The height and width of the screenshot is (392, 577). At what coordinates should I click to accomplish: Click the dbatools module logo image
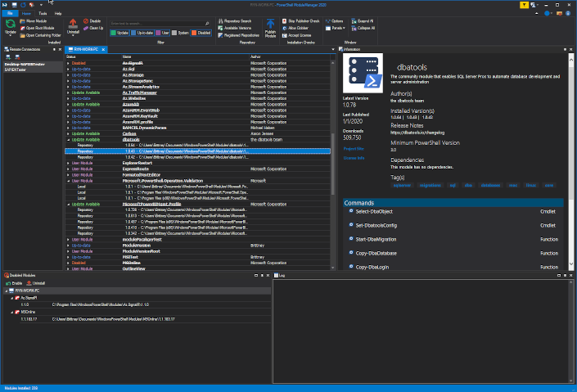tap(363, 73)
